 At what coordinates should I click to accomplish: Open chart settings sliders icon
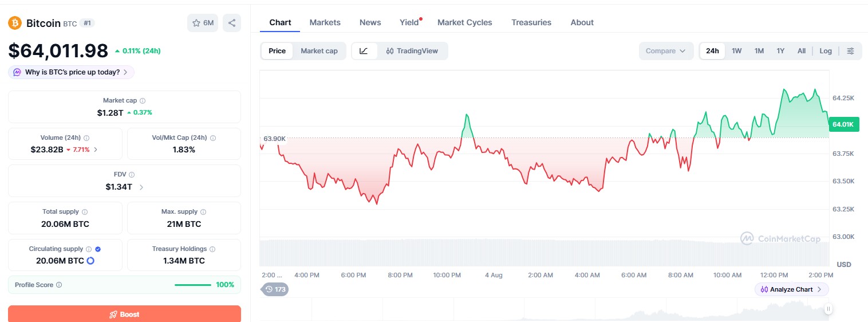(850, 51)
